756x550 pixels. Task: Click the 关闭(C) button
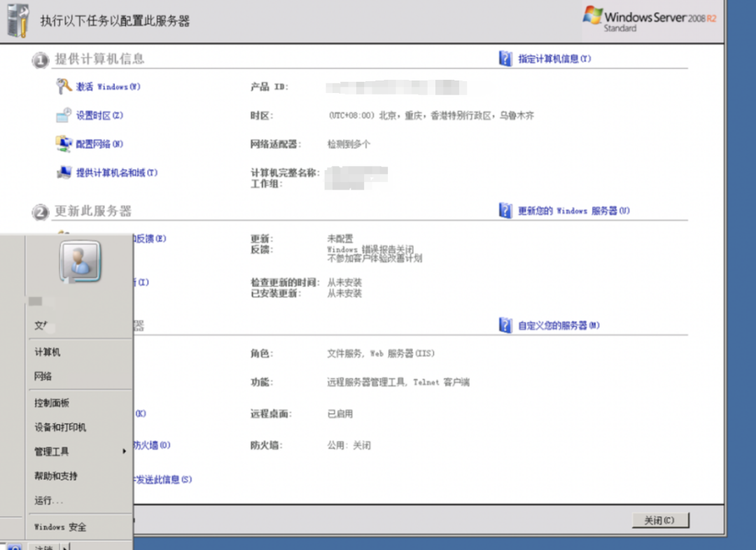click(659, 521)
